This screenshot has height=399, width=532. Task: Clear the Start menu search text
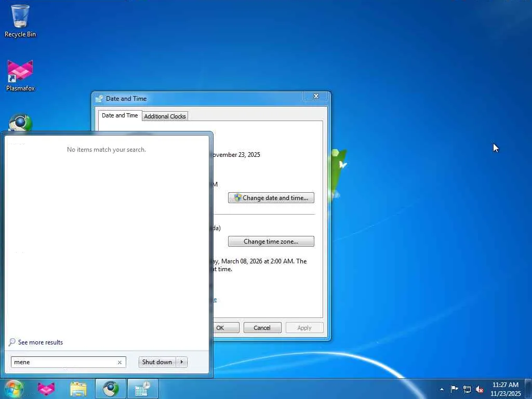pyautogui.click(x=120, y=362)
